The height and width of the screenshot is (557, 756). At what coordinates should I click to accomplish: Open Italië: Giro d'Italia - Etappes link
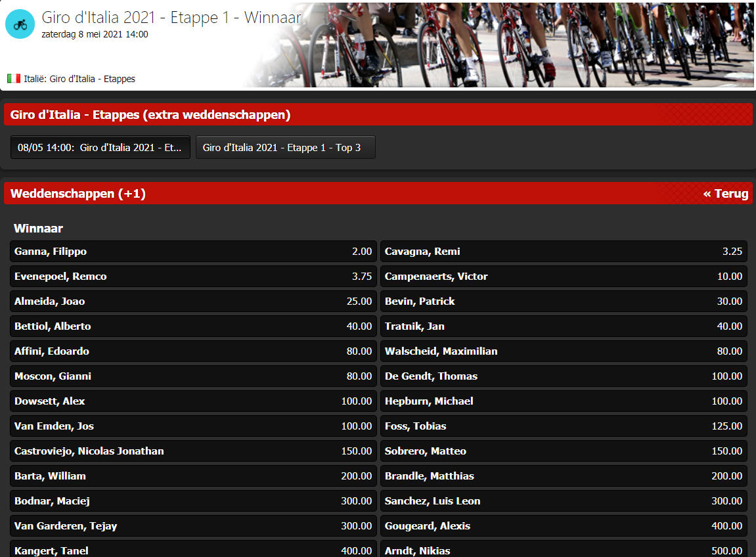(79, 79)
